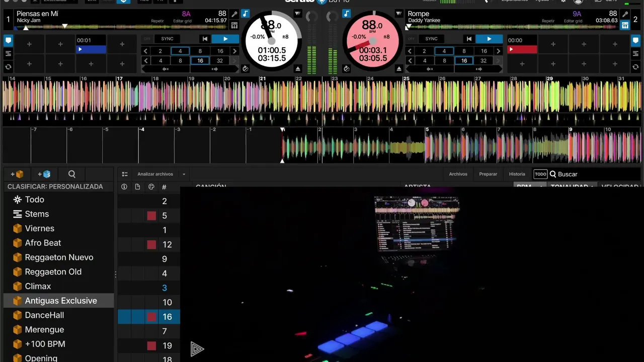Set deck 1 beat jump to 32
This screenshot has width=644, height=362.
(219, 61)
